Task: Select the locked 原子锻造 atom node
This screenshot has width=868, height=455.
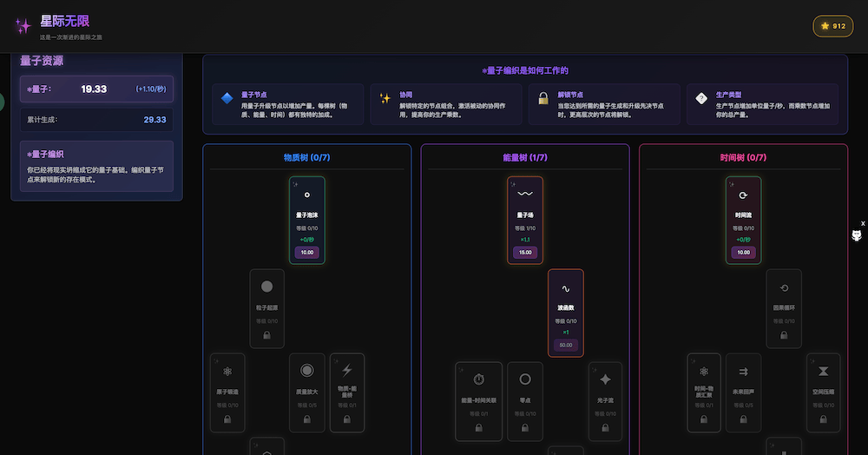Action: pos(227,392)
